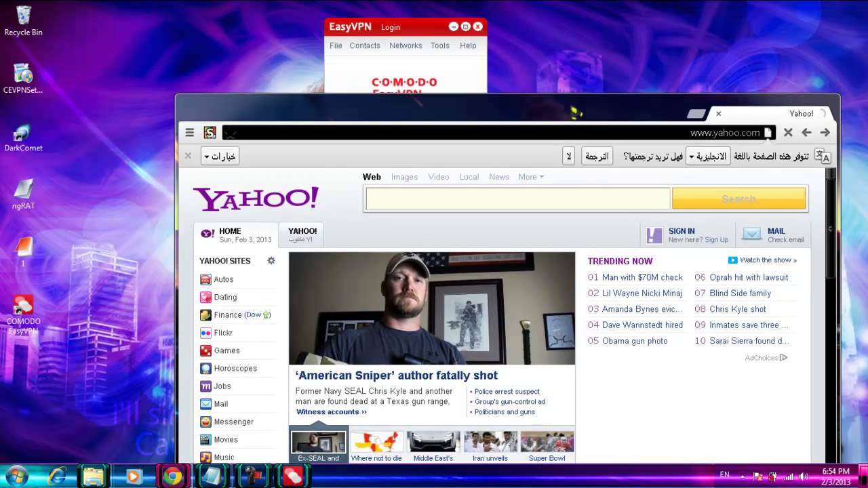Select the YAHOO! Maktoob tab
Viewport: 868px width, 488px height.
tap(301, 235)
